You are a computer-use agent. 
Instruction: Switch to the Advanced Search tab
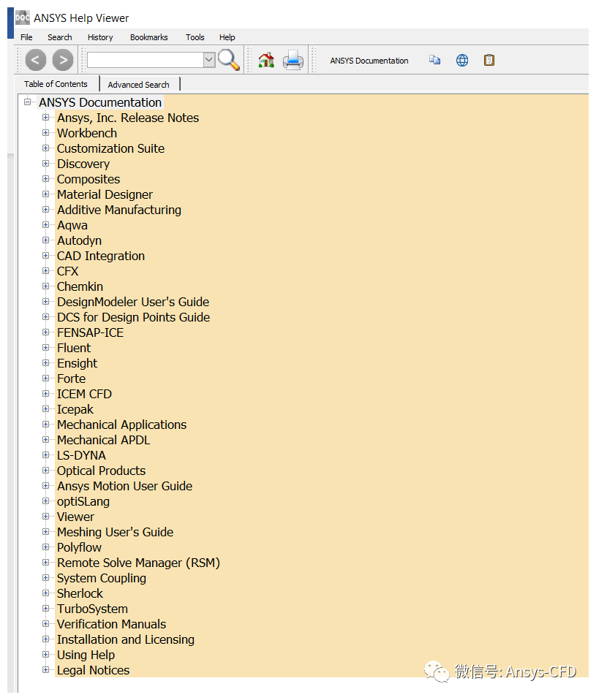(138, 85)
